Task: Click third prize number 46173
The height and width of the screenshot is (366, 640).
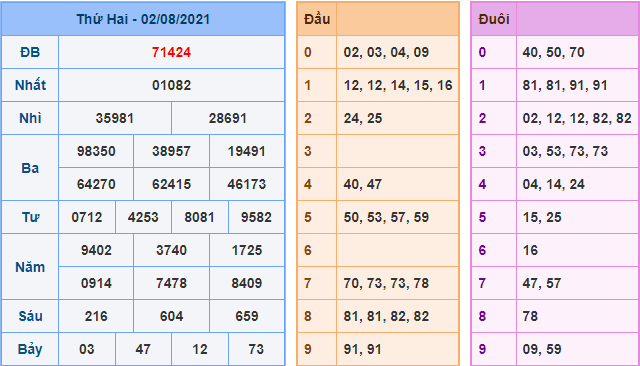Action: (x=247, y=184)
